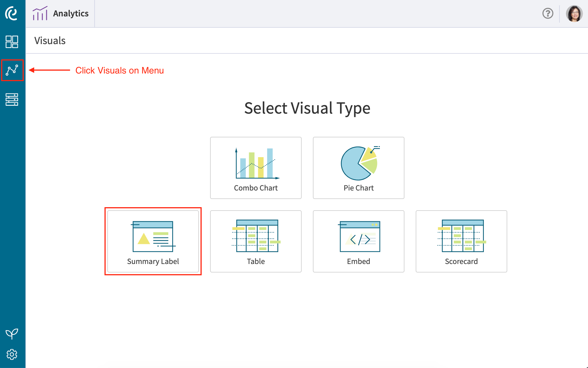588x368 pixels.
Task: Click the Visuals breadcrumb label
Action: [50, 40]
